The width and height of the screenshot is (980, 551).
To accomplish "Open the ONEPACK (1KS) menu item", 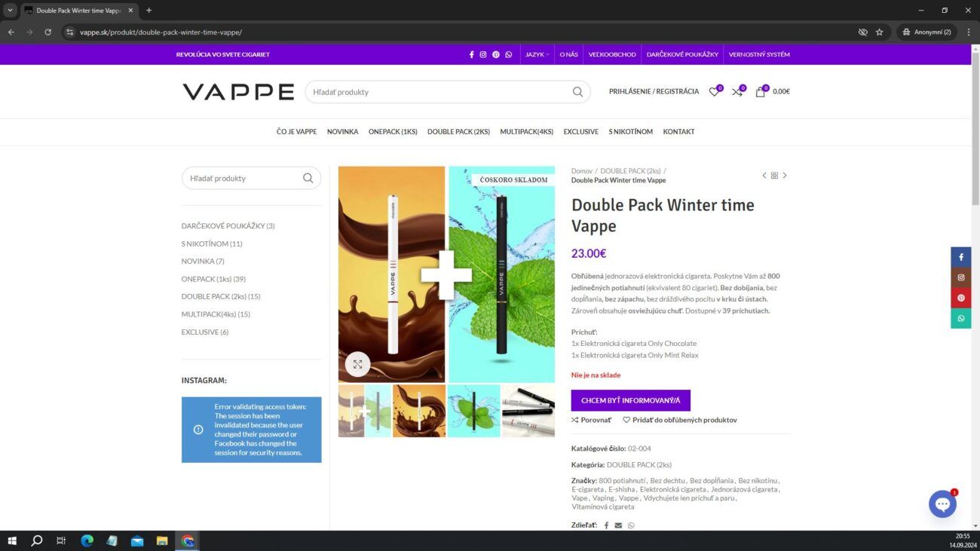I will tap(393, 132).
